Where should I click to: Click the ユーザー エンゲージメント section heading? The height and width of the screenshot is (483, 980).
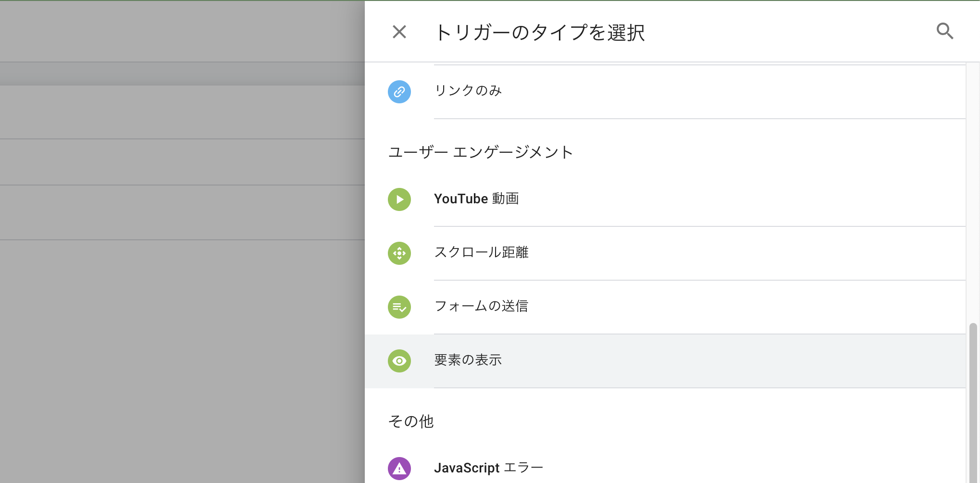pos(480,152)
